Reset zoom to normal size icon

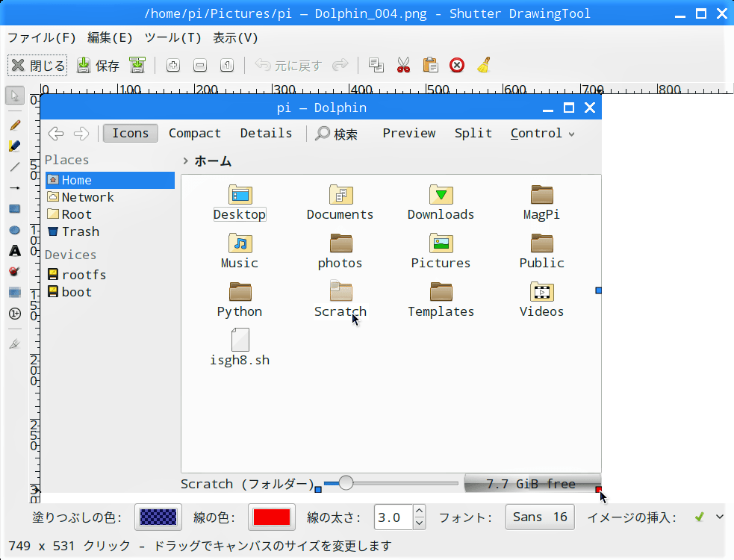[227, 65]
